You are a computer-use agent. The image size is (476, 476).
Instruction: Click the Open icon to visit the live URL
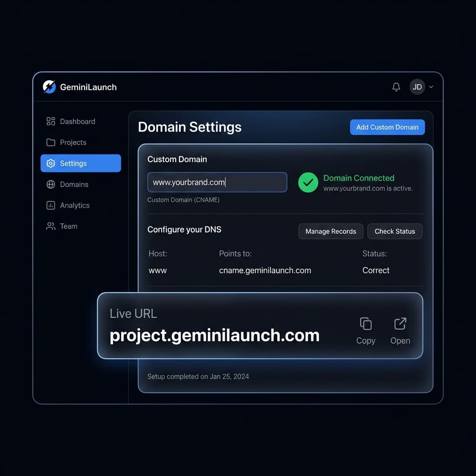(x=400, y=323)
